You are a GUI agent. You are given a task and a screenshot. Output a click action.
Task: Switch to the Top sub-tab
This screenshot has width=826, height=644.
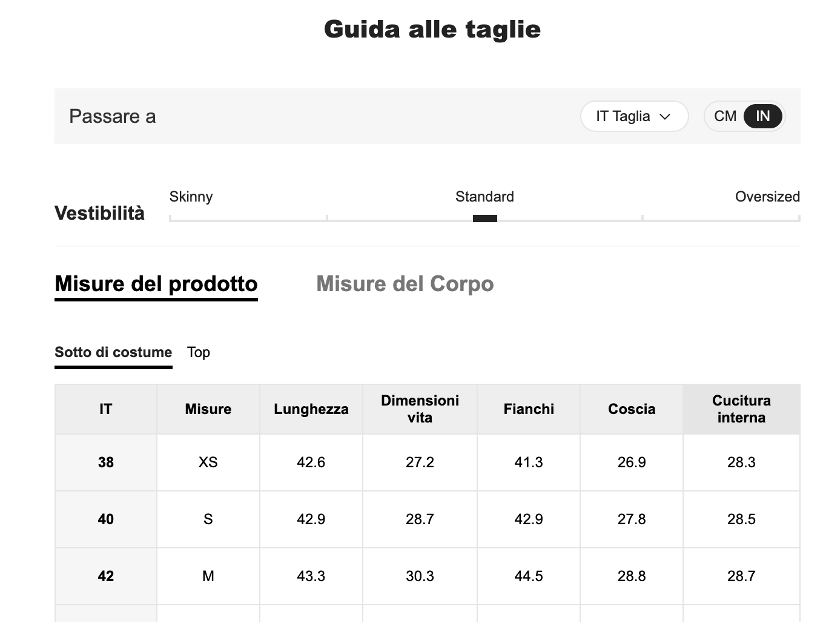coord(199,352)
